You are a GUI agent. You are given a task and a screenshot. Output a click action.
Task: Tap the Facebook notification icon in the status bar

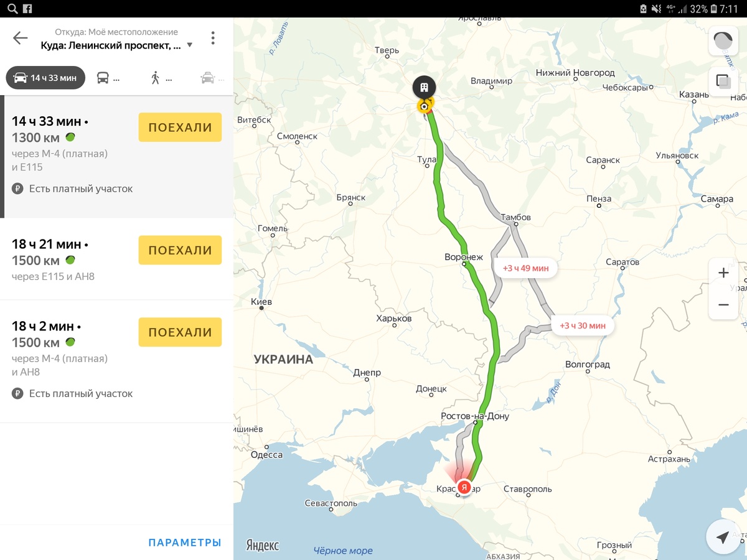(28, 9)
